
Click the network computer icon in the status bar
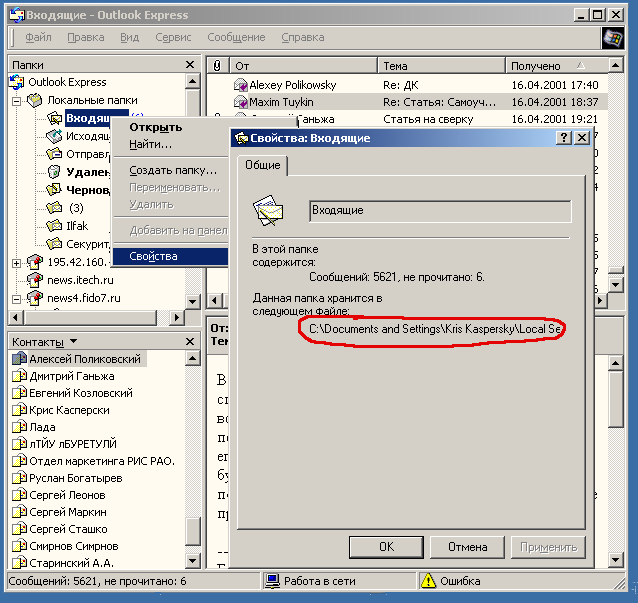(272, 581)
